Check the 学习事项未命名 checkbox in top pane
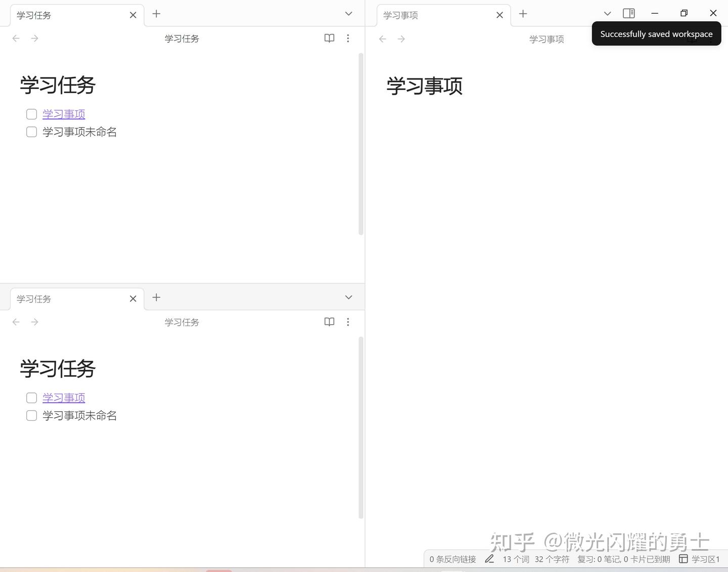This screenshot has height=572, width=728. tap(31, 131)
